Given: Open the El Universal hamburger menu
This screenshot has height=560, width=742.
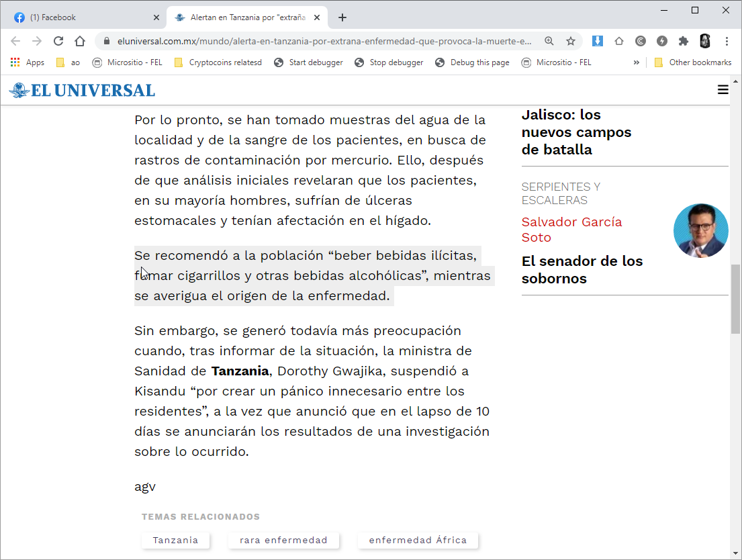Looking at the screenshot, I should (723, 90).
